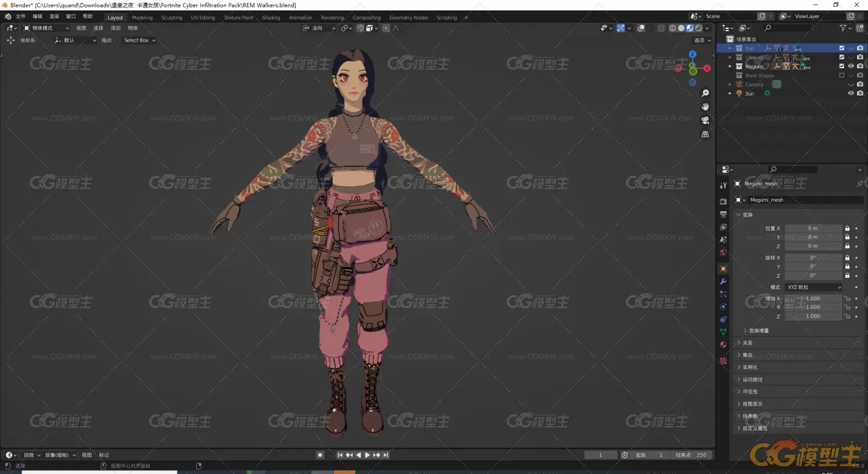
Task: Open the Output properties tab icon
Action: (723, 214)
